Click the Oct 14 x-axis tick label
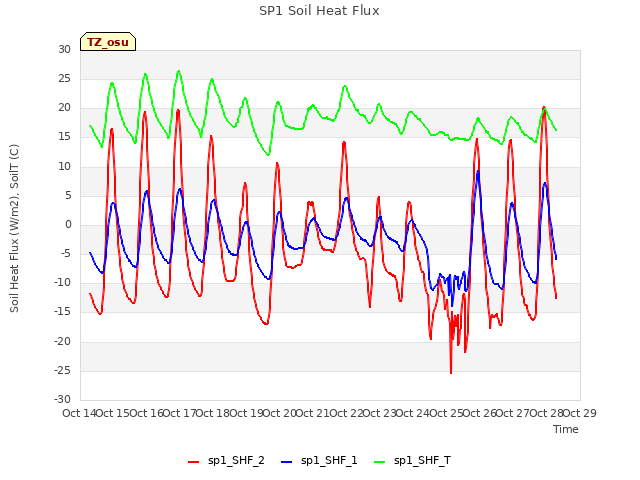Image resolution: width=640 pixels, height=480 pixels. coord(79,413)
